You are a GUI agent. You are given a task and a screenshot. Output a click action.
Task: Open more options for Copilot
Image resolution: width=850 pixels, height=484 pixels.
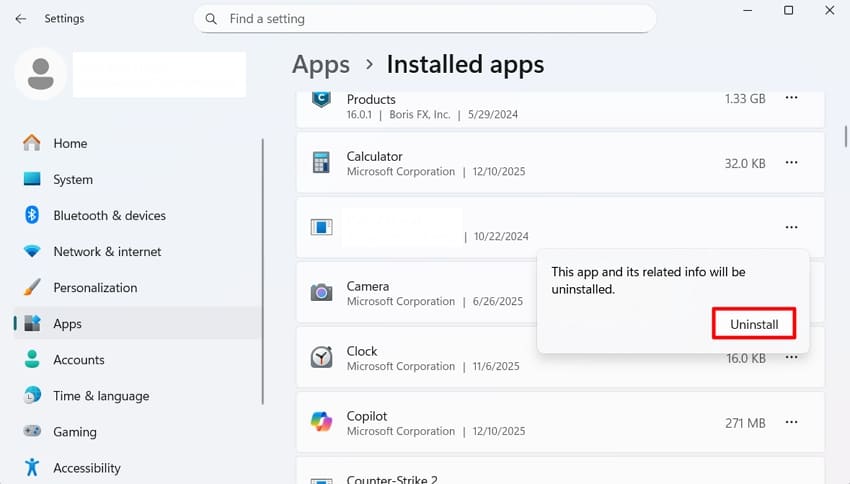click(791, 423)
